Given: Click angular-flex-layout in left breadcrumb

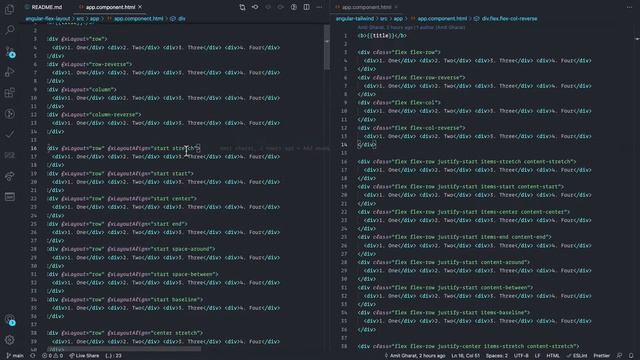Looking at the screenshot, I should pos(47,18).
